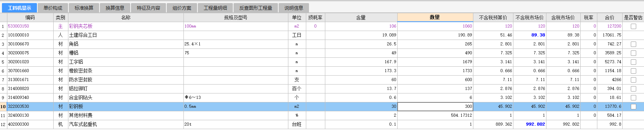Select the 换算信息 tab
Viewport: 644px width, 140px height.
[115, 8]
